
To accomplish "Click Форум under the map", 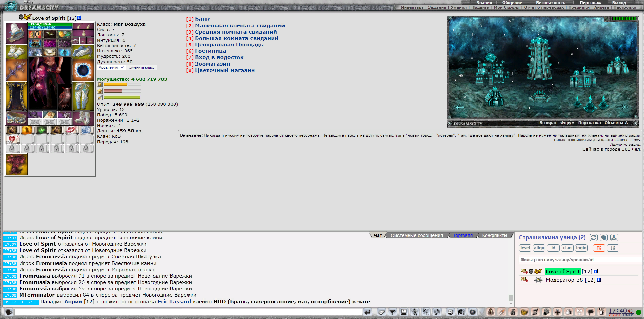I will coord(567,123).
